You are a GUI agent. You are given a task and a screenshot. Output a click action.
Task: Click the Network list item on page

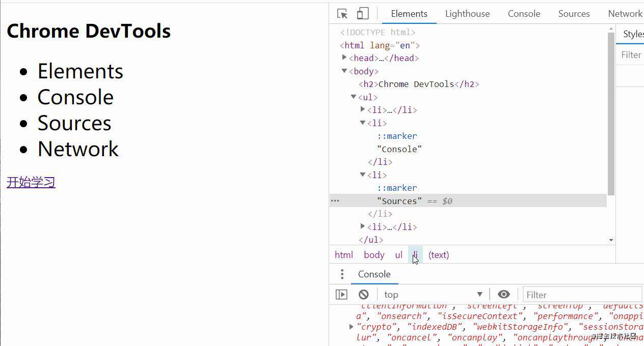click(78, 149)
